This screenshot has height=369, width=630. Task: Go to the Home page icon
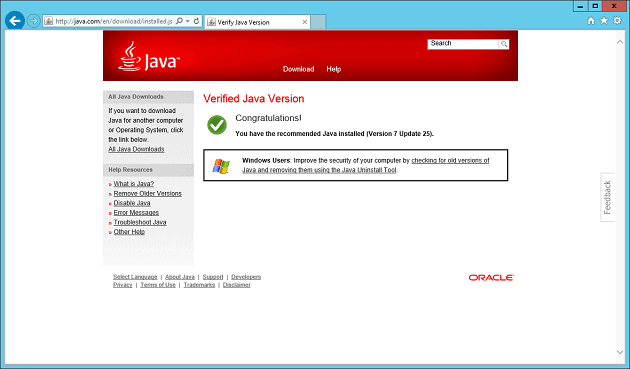[x=591, y=20]
